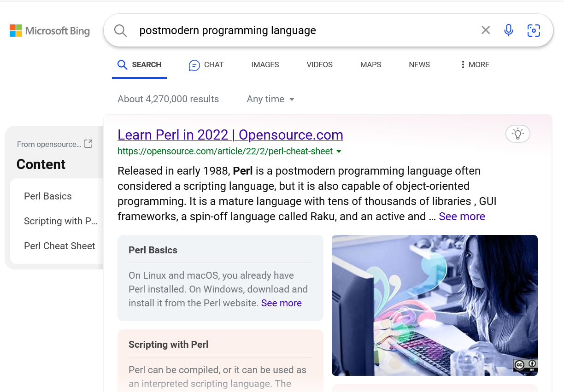The width and height of the screenshot is (564, 392).
Task: Click the Microsoft Bing logo
Action: 50,31
